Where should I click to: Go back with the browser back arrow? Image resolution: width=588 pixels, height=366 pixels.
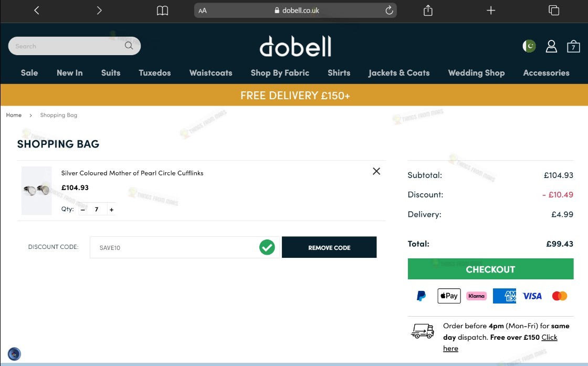pos(36,11)
